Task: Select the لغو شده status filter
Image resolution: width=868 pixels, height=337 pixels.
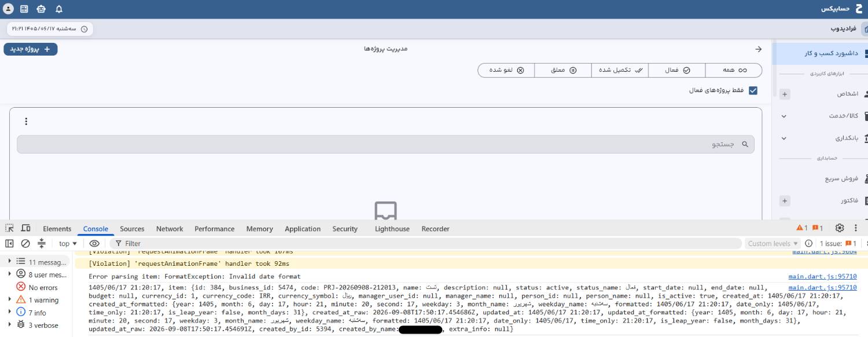Action: [x=506, y=70]
